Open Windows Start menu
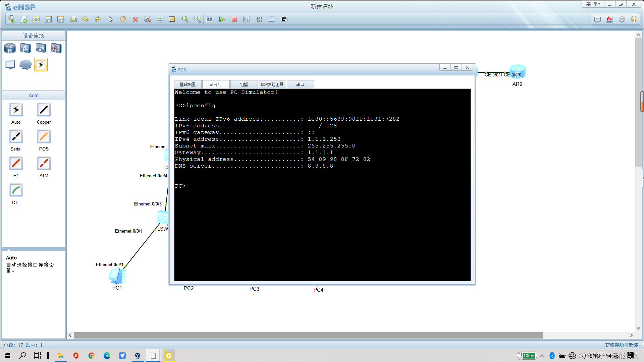The image size is (644, 362). point(7,356)
